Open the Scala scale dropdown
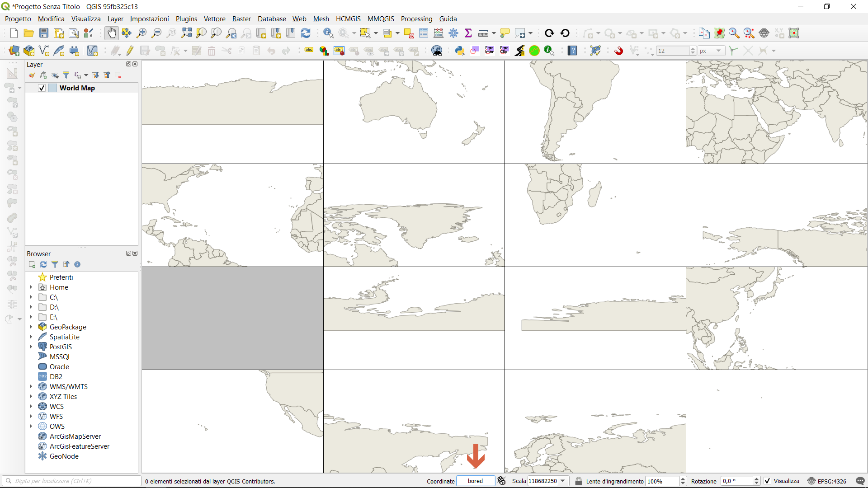This screenshot has width=868, height=488. (x=563, y=481)
